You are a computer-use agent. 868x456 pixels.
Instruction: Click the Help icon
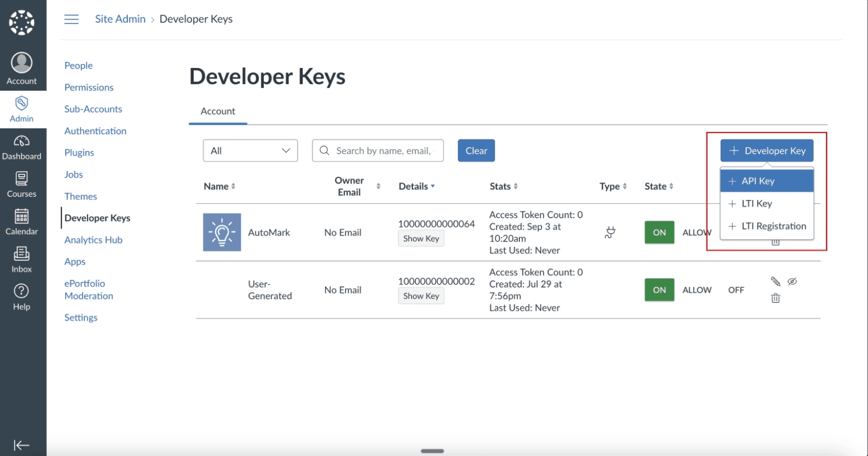coord(21,296)
